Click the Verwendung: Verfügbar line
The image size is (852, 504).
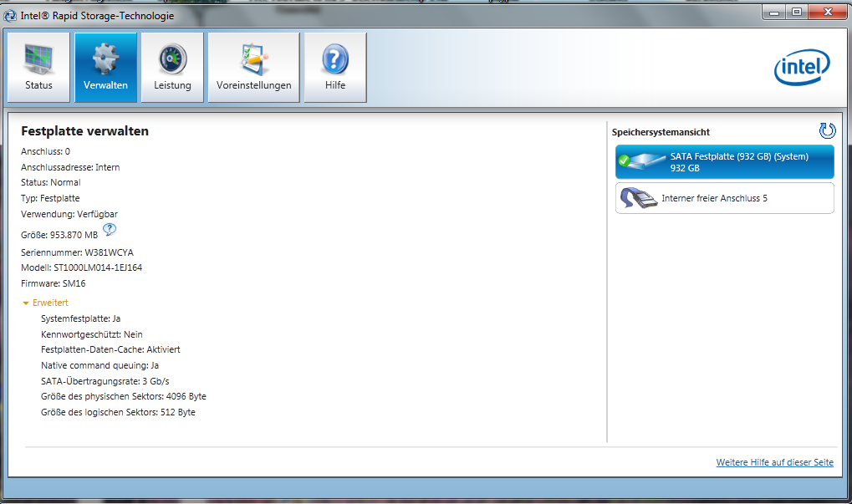pos(69,214)
